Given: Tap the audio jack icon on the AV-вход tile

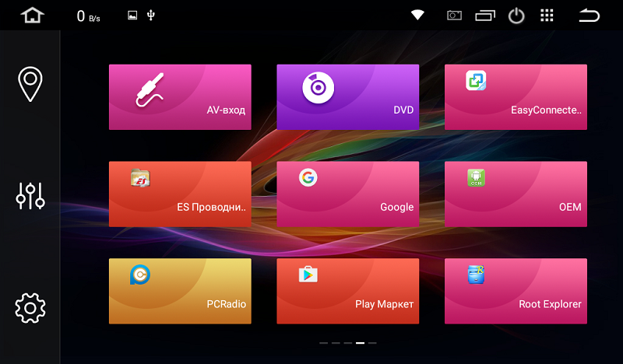Looking at the screenshot, I should point(150,89).
